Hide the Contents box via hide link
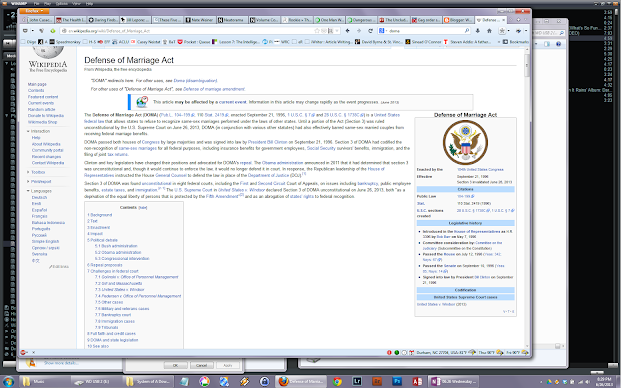Image resolution: width=640 pixels, height=388 pixels. [x=142, y=207]
